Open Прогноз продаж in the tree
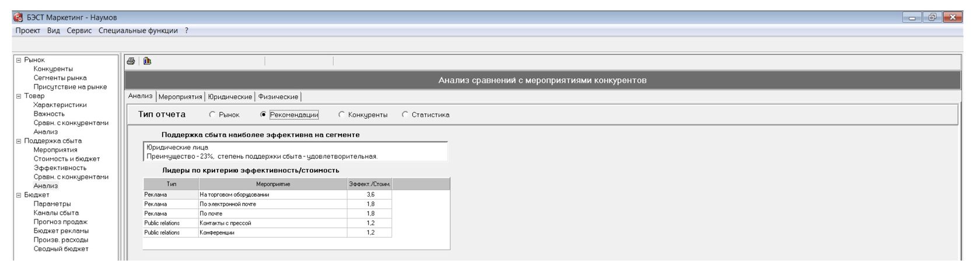The width and height of the screenshot is (980, 261). pyautogui.click(x=61, y=222)
